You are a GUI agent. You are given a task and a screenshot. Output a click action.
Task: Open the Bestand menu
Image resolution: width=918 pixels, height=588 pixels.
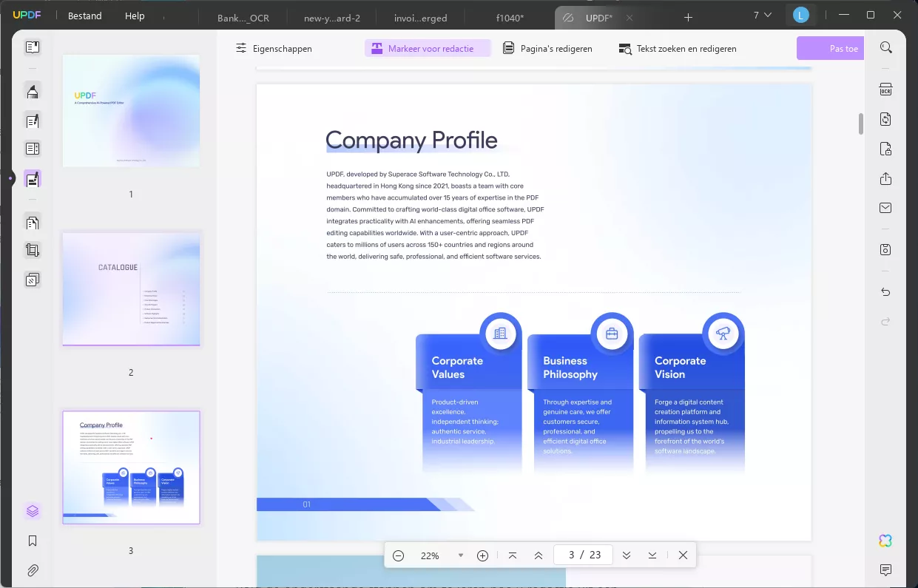[84, 16]
